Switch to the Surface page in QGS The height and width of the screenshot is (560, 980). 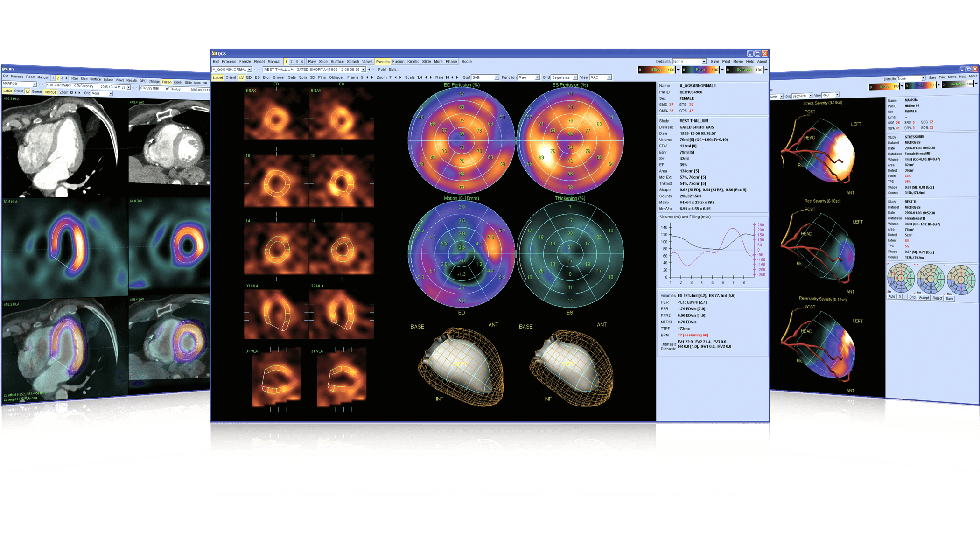(x=337, y=62)
